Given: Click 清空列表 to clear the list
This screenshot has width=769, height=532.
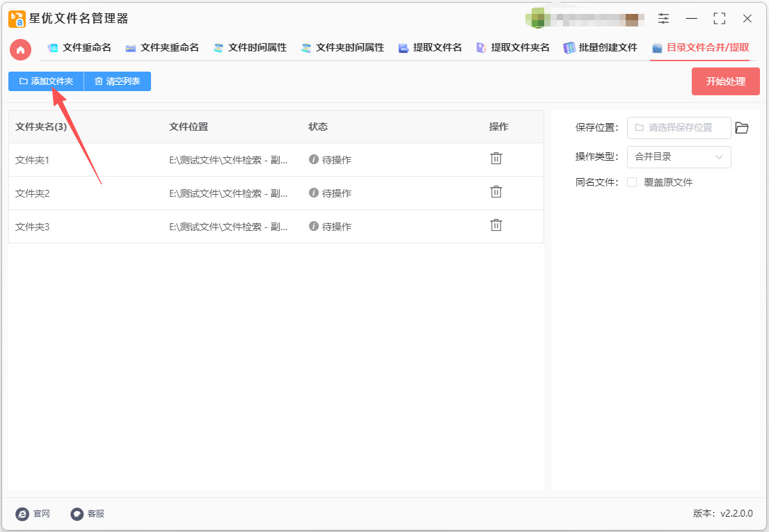Looking at the screenshot, I should point(118,81).
